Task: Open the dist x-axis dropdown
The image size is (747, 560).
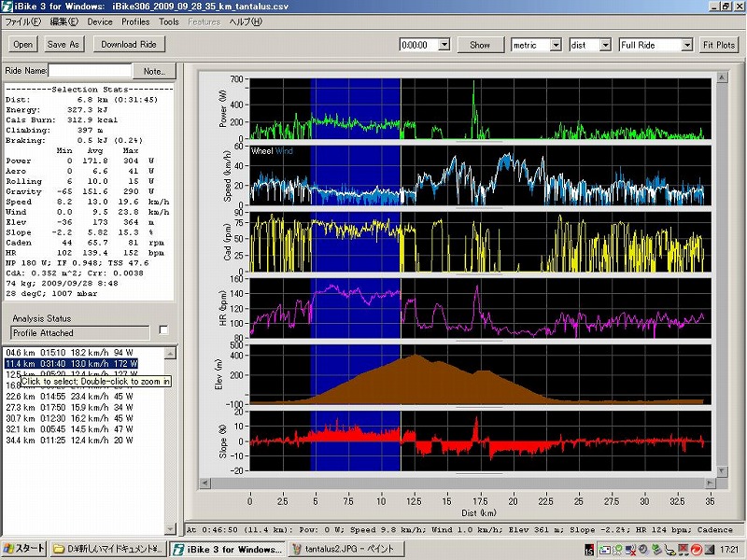Action: pos(604,45)
